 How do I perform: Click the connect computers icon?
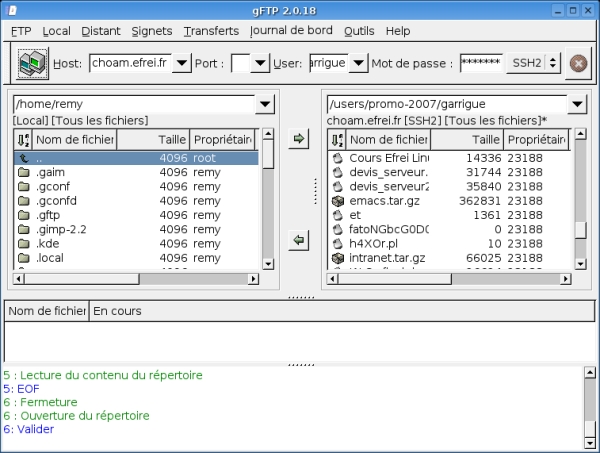click(x=33, y=63)
